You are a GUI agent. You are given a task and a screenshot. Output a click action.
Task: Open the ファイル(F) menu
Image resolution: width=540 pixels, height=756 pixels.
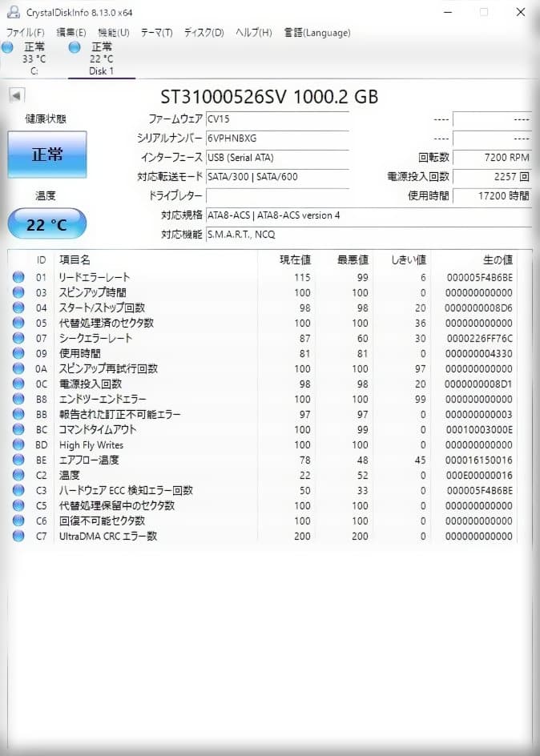click(25, 33)
